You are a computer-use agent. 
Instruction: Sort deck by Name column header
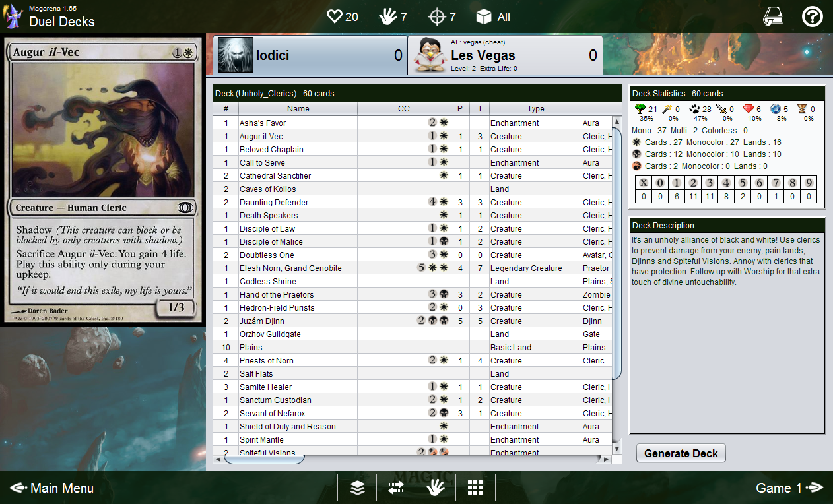[298, 109]
